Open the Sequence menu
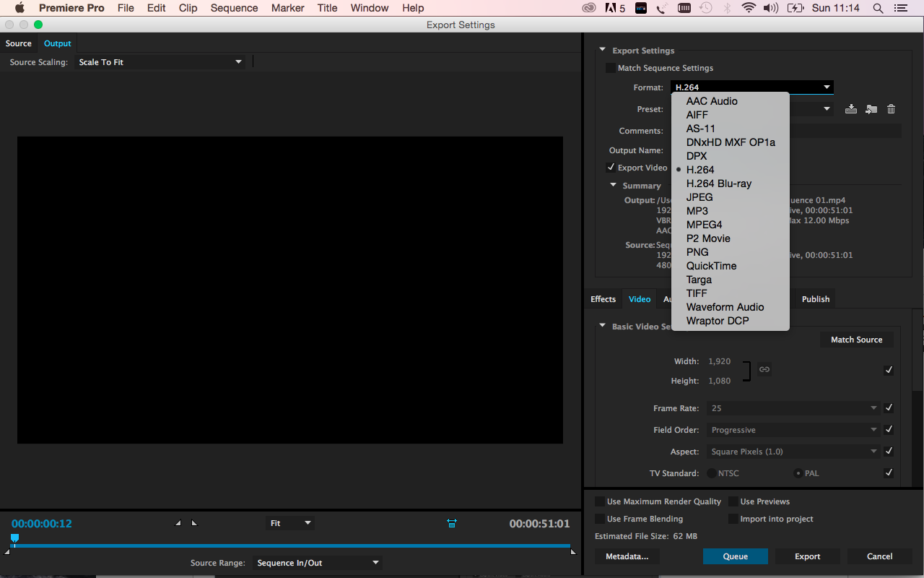924x578 pixels. click(234, 8)
